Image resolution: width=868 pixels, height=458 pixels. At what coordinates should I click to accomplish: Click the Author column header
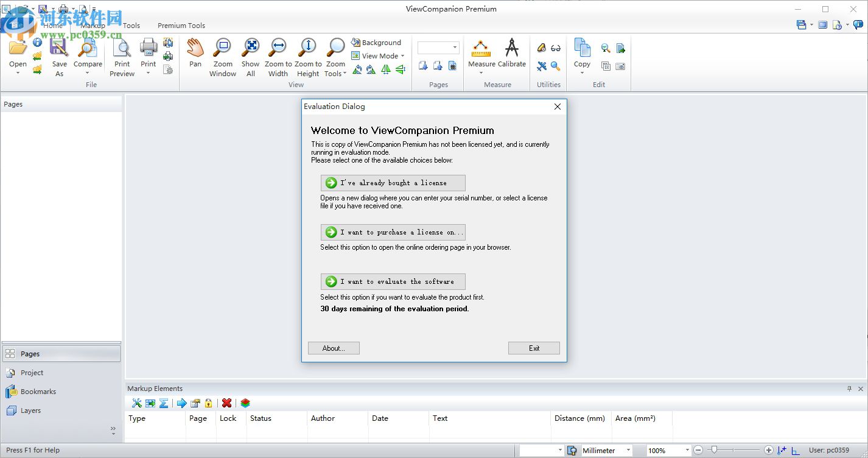point(338,418)
